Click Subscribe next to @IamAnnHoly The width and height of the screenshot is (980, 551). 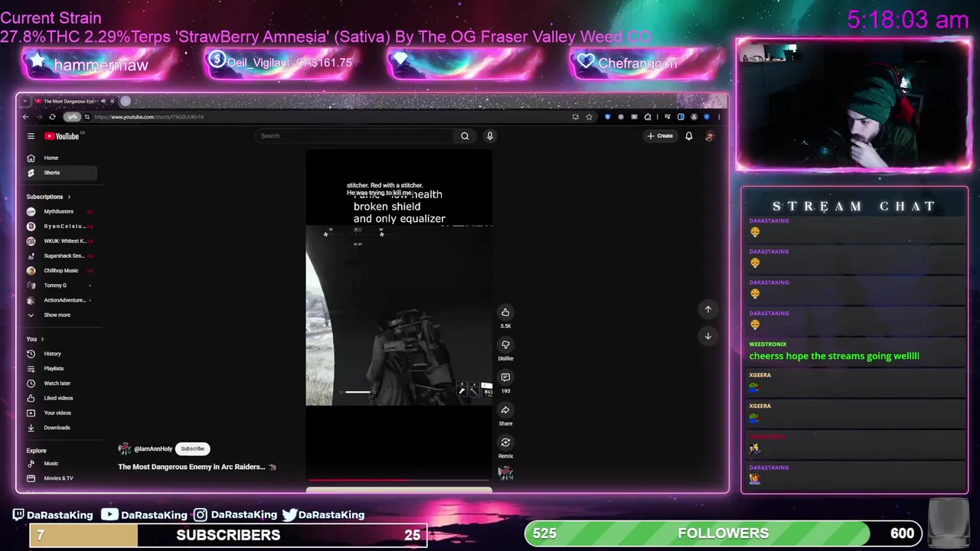pyautogui.click(x=192, y=448)
